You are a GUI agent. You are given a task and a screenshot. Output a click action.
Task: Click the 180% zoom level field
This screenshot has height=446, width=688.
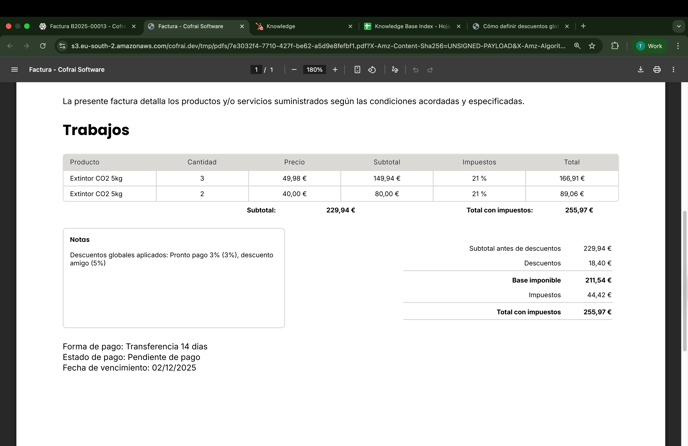click(314, 69)
